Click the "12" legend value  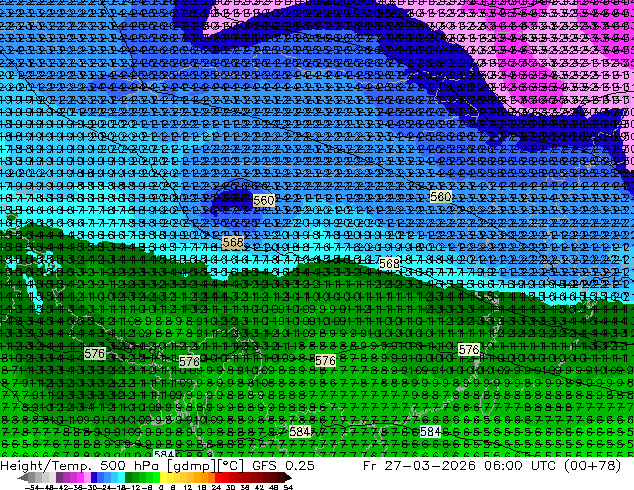188,487
